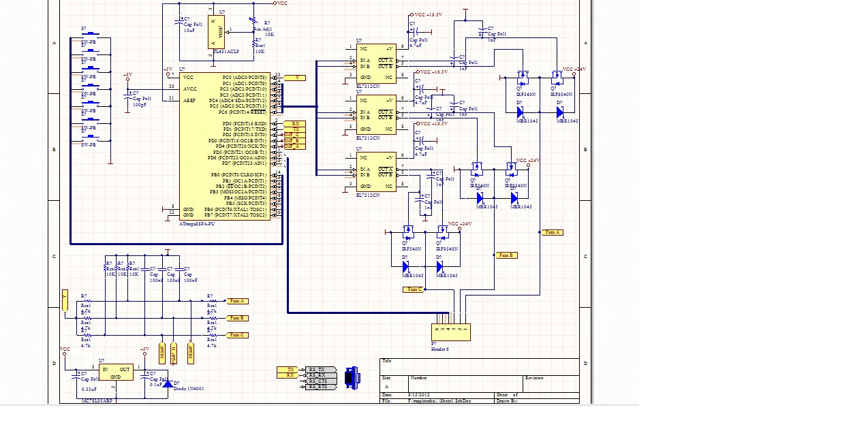Screen dimensions: 868x446
Task: Select the EMF_C port at pin PD2
Action: tap(294, 135)
